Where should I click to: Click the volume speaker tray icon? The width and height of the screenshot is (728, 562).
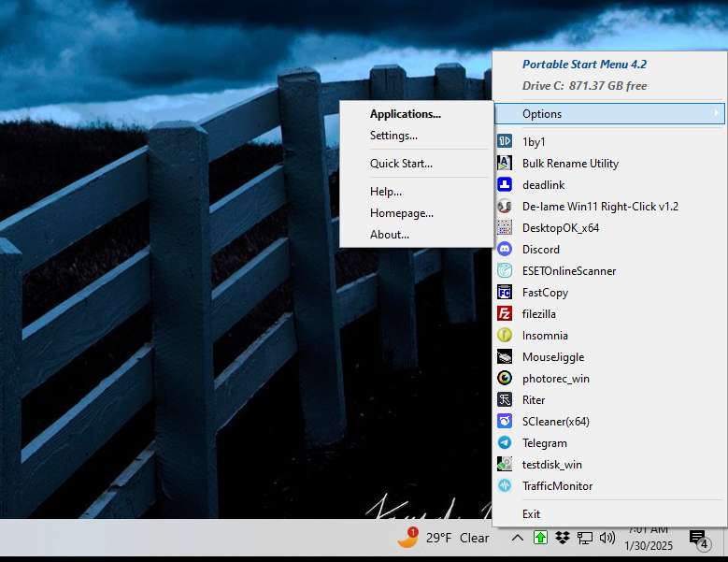[x=607, y=538]
